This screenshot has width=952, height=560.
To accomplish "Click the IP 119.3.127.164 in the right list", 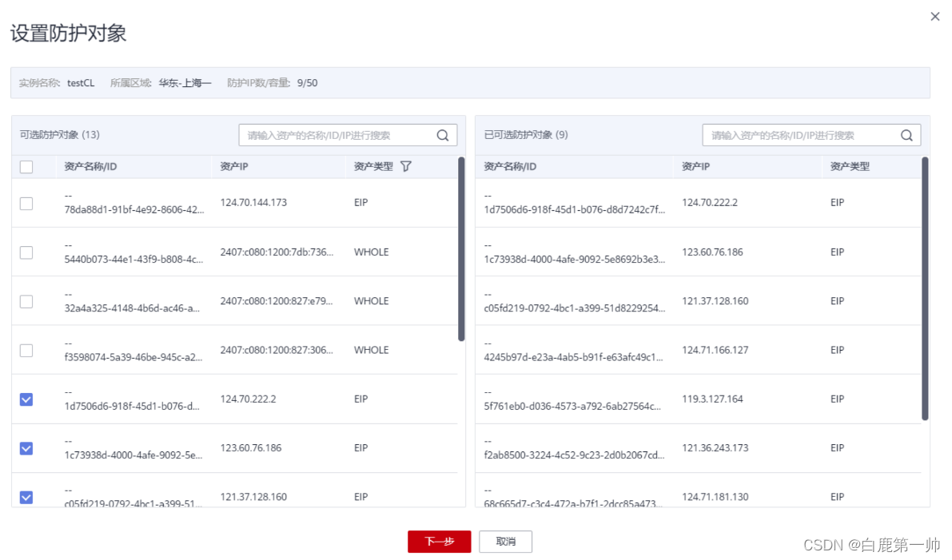I will coord(712,399).
